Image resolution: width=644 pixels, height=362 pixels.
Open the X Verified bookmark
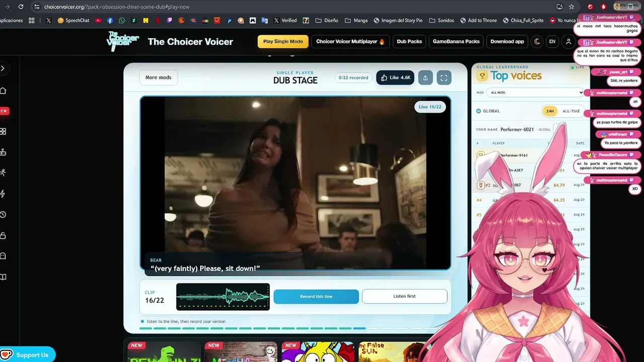(285, 21)
